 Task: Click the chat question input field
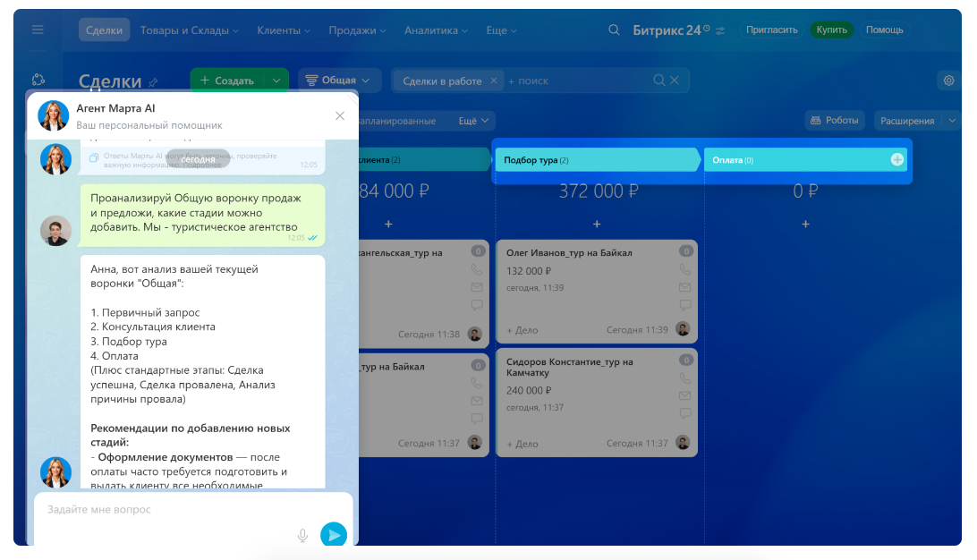pyautogui.click(x=166, y=510)
